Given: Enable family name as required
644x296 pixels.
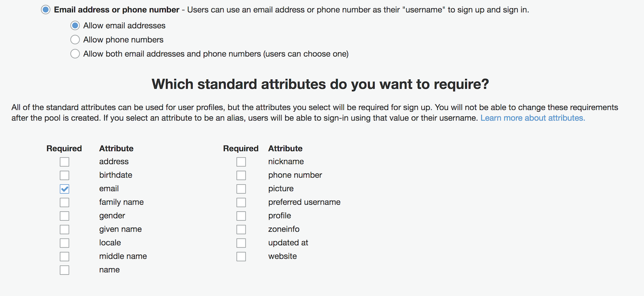Looking at the screenshot, I should click(x=64, y=202).
